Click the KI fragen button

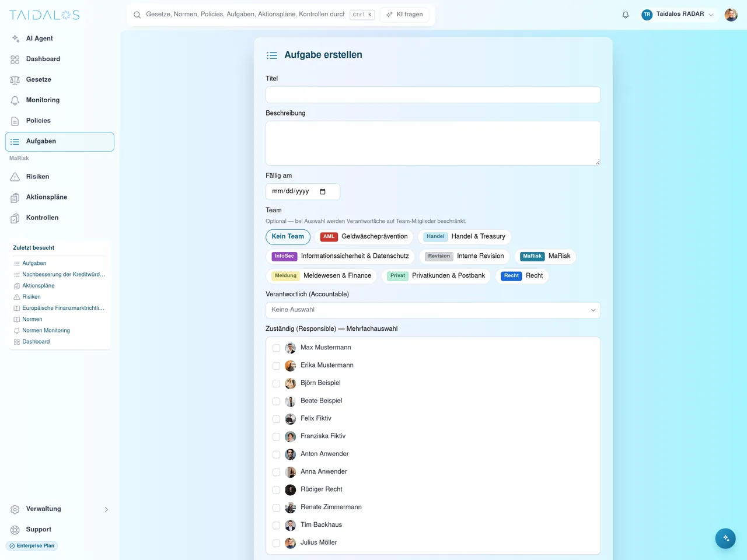(404, 15)
